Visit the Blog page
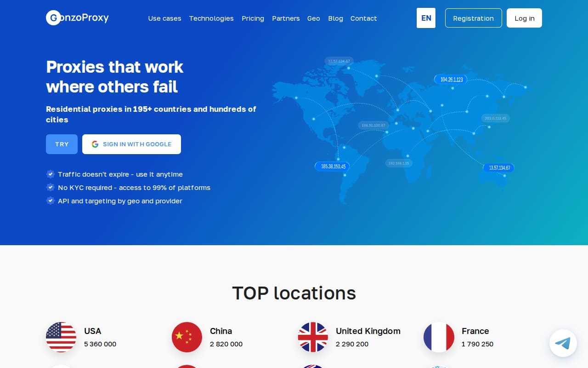 tap(335, 18)
